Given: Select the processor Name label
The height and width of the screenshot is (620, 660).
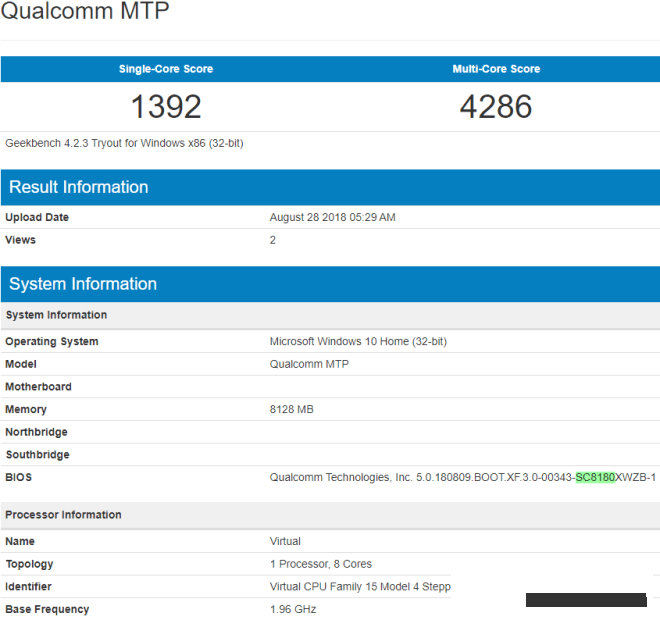Looking at the screenshot, I should point(20,541).
